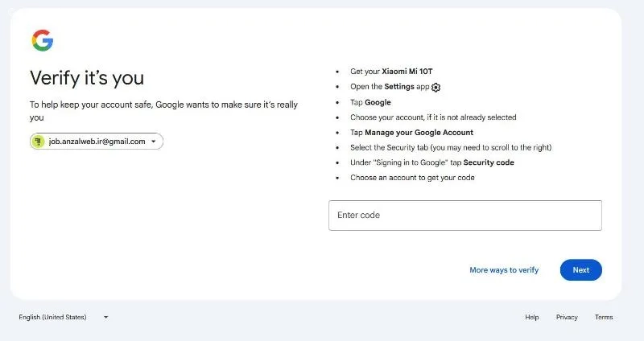Open More ways to verify

(x=504, y=270)
